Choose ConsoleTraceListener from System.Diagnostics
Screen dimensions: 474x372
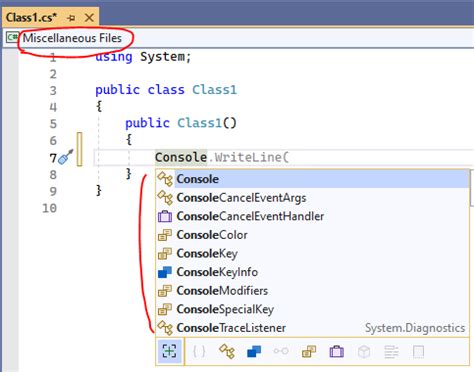click(313, 328)
